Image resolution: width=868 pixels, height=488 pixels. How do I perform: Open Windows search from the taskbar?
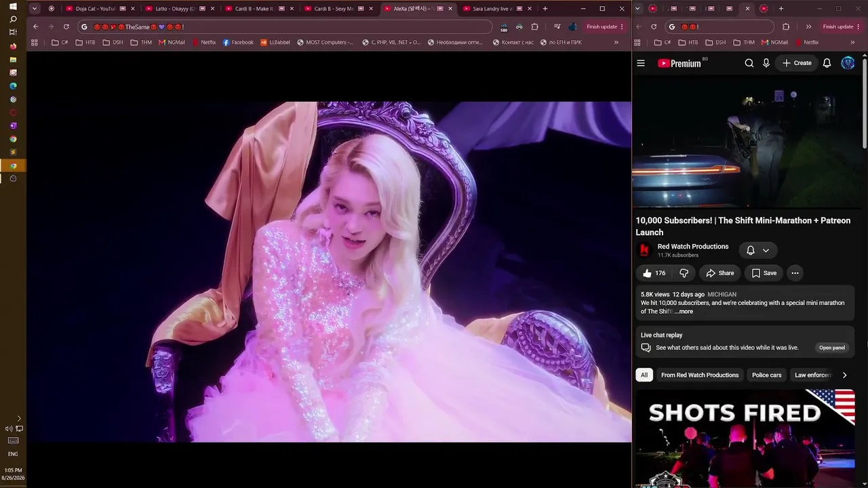click(x=13, y=19)
